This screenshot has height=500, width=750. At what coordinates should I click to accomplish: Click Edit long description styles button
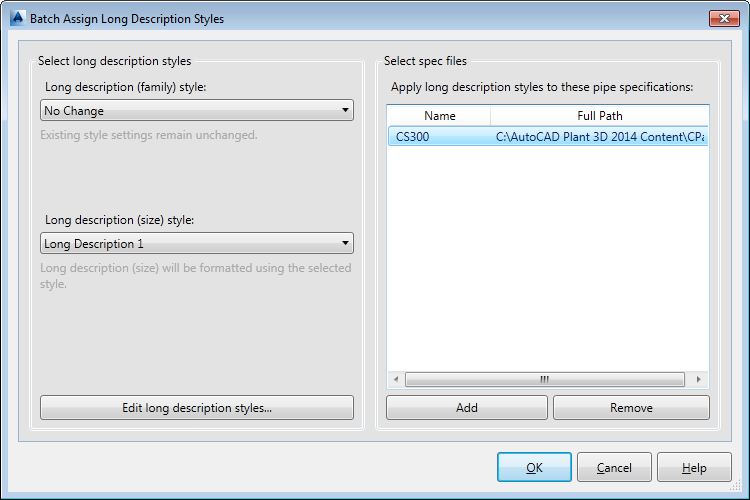coord(197,408)
